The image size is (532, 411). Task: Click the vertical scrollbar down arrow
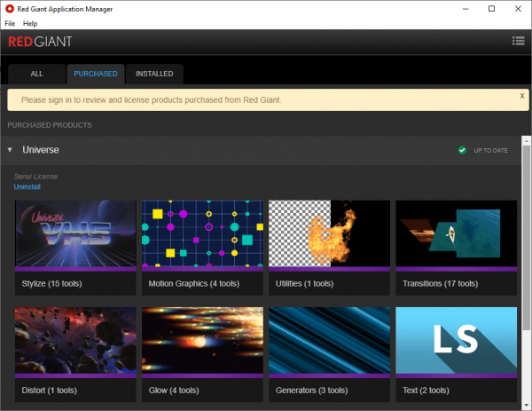pos(526,404)
